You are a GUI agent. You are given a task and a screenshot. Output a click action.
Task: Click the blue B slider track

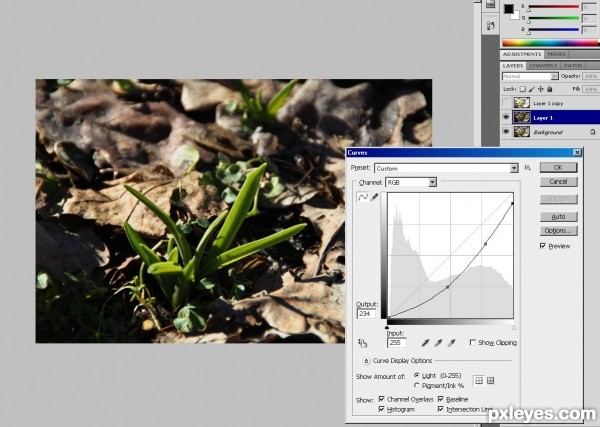553,29
